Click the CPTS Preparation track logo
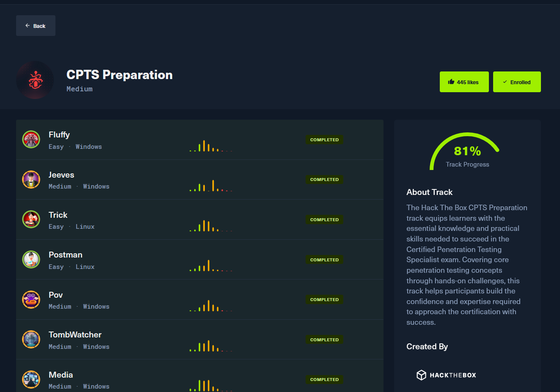Screen dimensions: 560x392 pyautogui.click(x=35, y=80)
